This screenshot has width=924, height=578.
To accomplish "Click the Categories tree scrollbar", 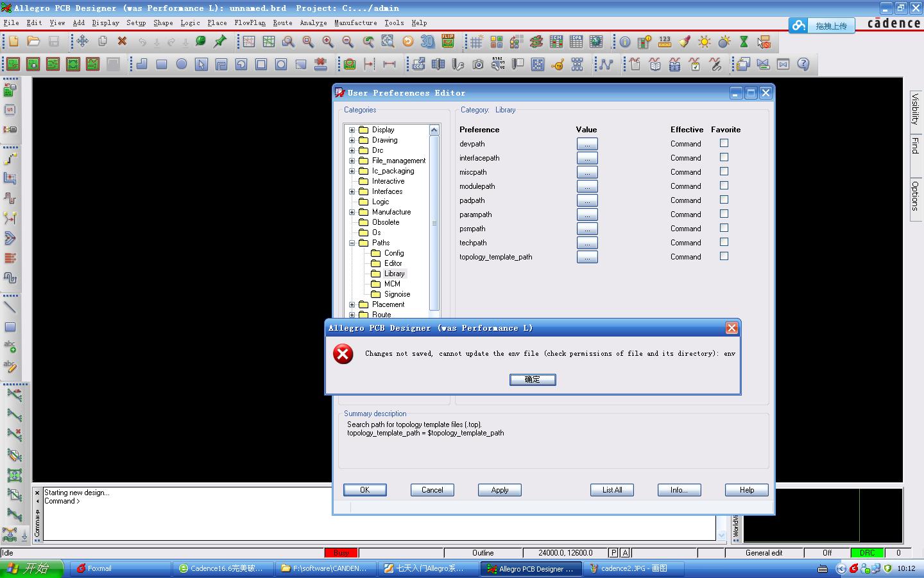I will [434, 222].
